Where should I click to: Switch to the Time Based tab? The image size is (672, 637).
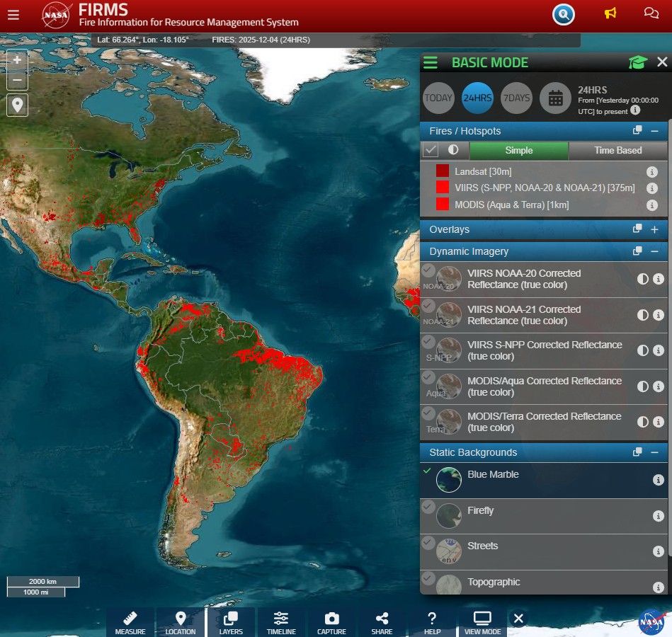coord(617,150)
